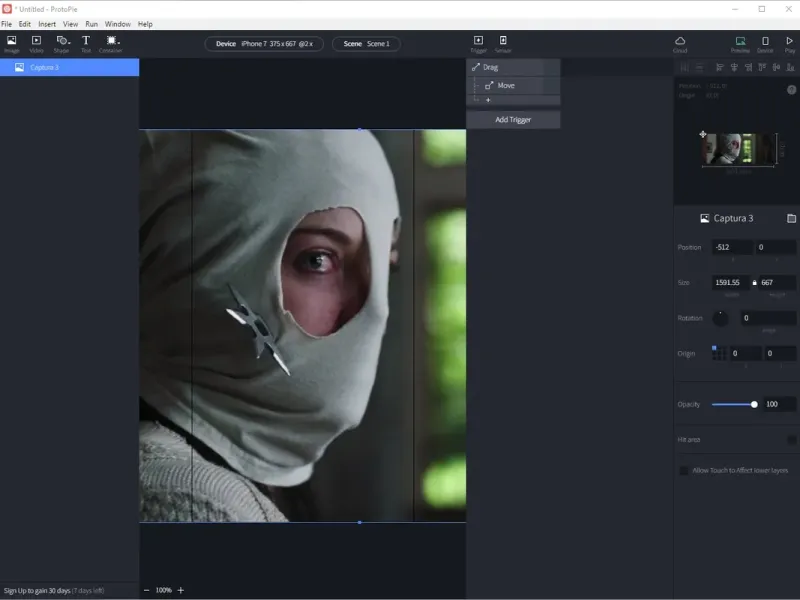The height and width of the screenshot is (600, 800).
Task: Open the Cloud upload icon
Action: coord(680,42)
